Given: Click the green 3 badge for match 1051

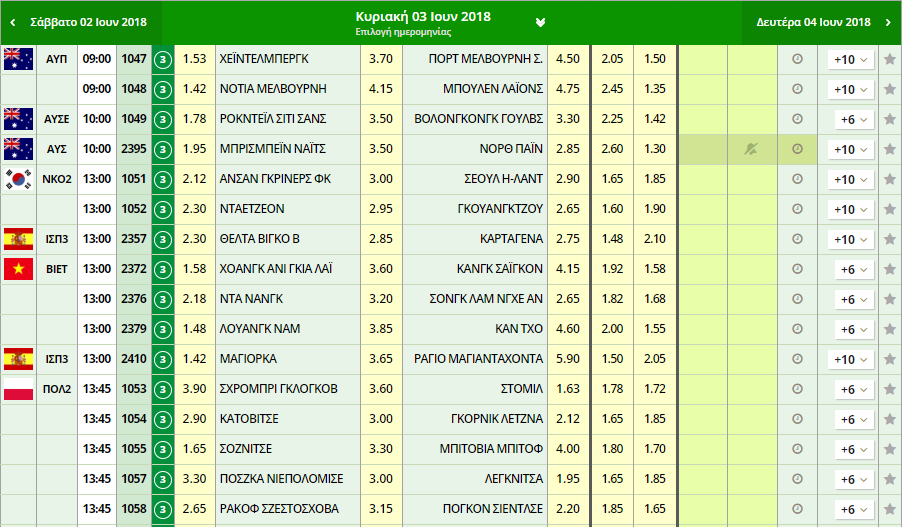Looking at the screenshot, I should coord(162,179).
